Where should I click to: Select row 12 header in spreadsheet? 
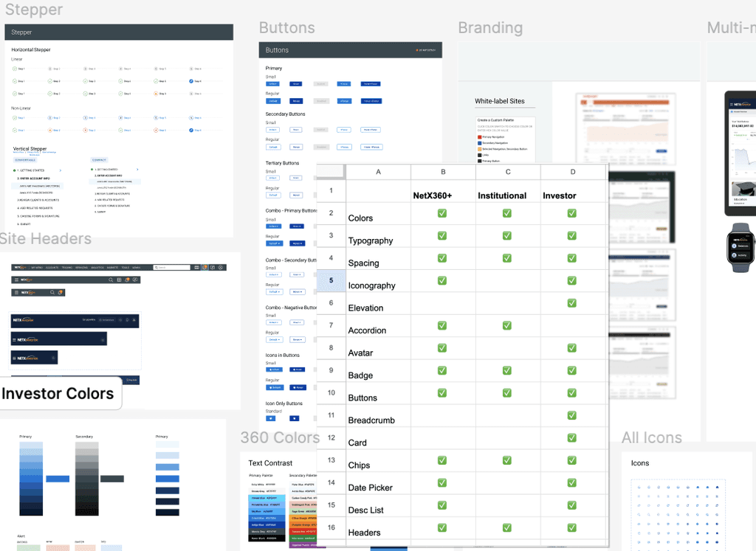click(331, 438)
